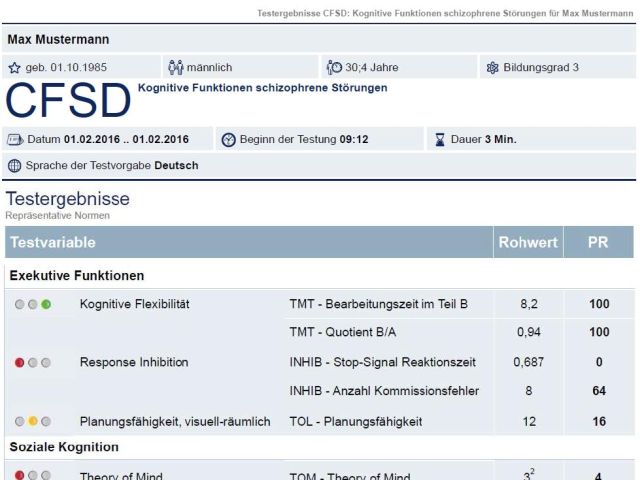Click the TOL - Planungsfähigkeit row label
This screenshot has height=480, width=640.
356,421
